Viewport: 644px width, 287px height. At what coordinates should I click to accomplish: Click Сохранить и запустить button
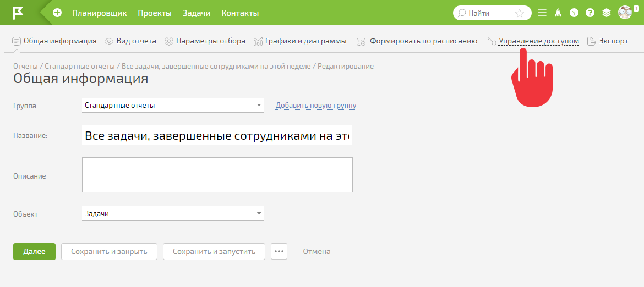click(x=214, y=251)
